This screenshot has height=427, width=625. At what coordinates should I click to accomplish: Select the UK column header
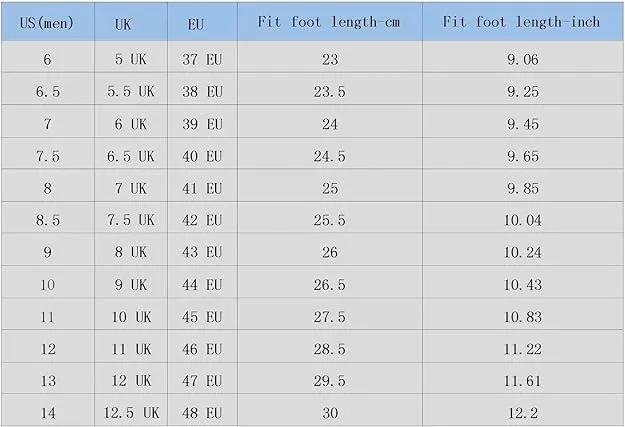(131, 22)
